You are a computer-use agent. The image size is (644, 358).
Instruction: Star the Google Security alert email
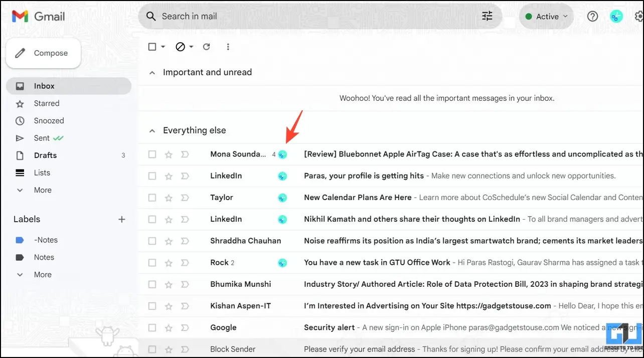[169, 328]
